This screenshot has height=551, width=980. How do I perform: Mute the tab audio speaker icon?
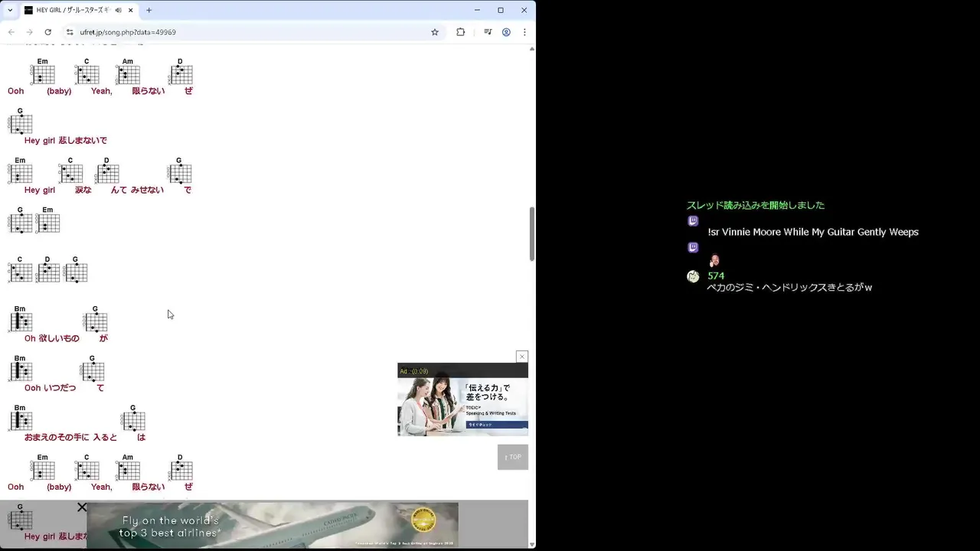[119, 10]
